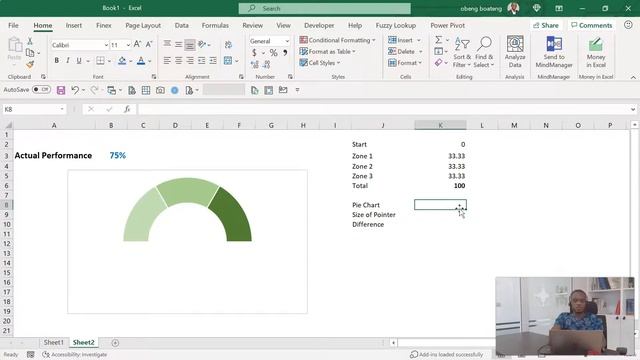Click inside the formula bar input
640x360 pixels.
point(384,109)
